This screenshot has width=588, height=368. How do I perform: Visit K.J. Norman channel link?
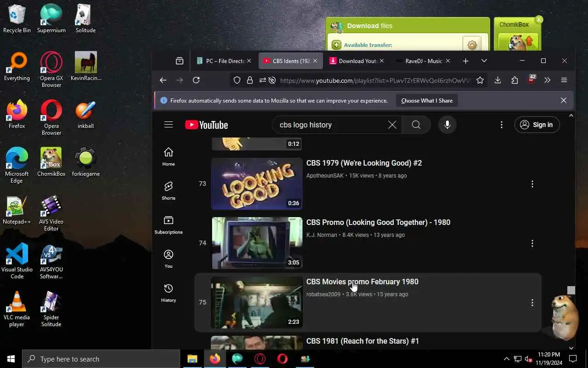click(322, 235)
